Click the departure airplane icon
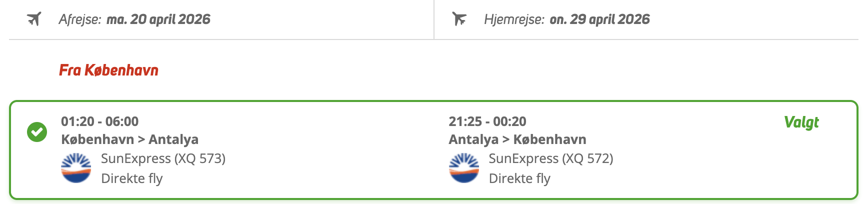 coord(34,19)
